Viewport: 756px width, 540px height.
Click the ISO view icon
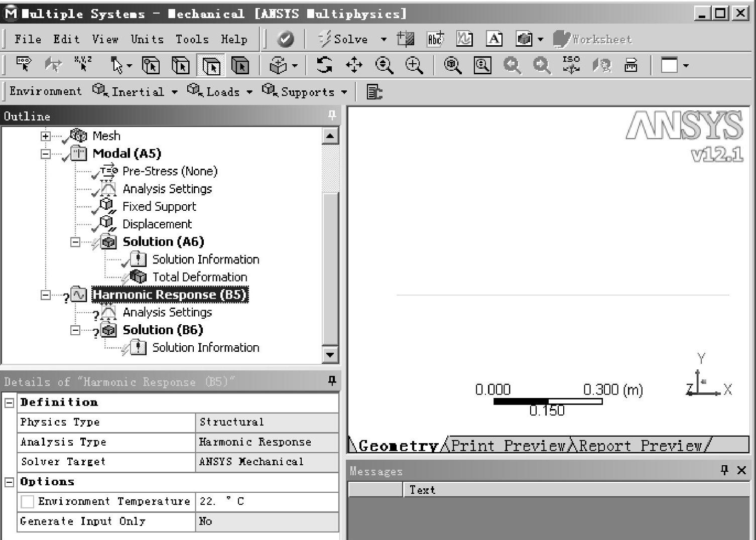coord(571,65)
